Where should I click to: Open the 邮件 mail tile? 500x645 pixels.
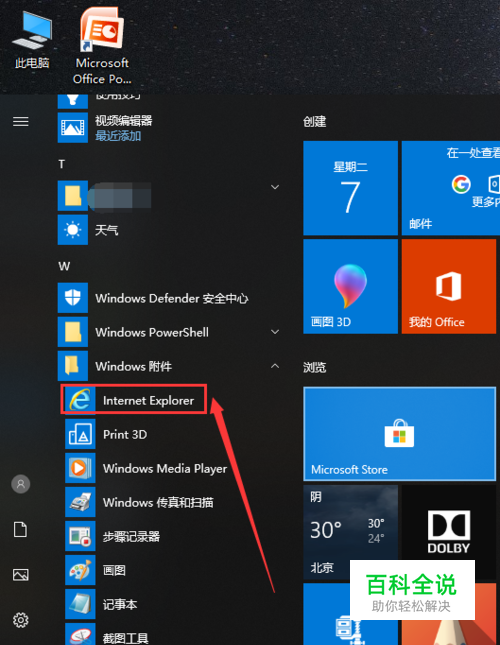click(x=451, y=188)
